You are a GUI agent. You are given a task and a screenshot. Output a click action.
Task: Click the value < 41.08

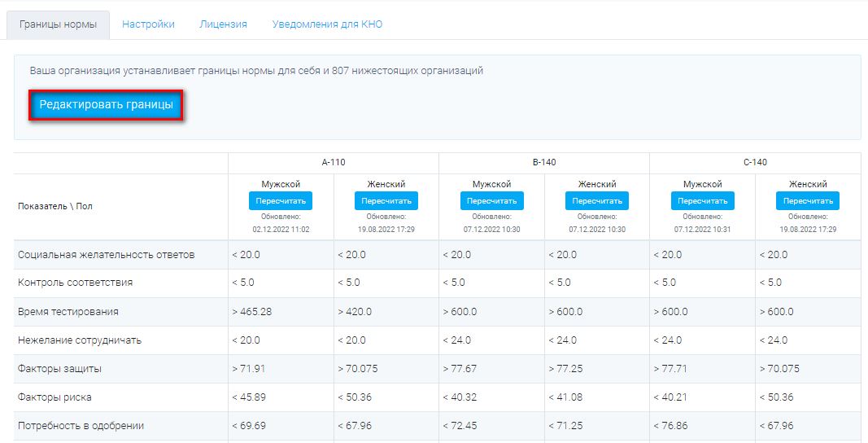click(565, 397)
